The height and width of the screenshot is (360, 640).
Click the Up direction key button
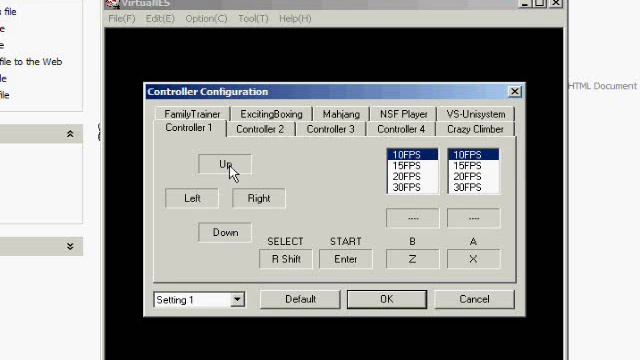pyautogui.click(x=225, y=164)
